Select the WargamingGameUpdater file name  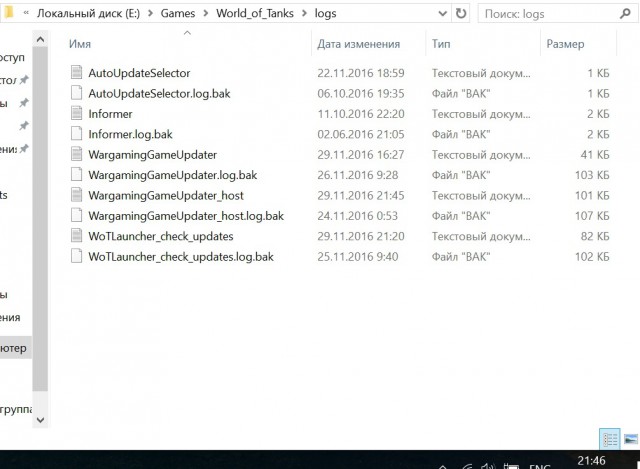click(x=152, y=155)
